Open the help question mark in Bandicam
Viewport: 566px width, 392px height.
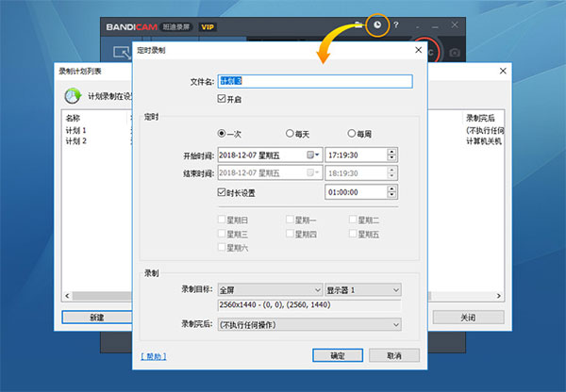pyautogui.click(x=396, y=24)
